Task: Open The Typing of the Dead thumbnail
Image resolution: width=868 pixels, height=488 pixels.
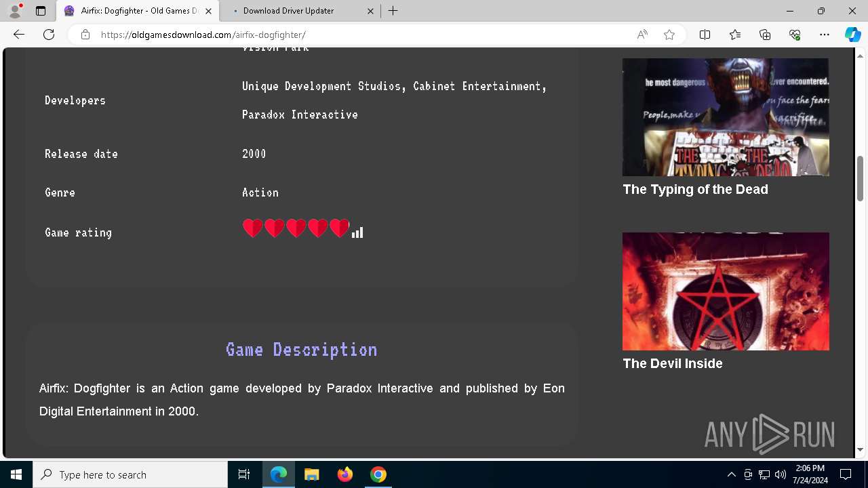Action: click(x=726, y=117)
